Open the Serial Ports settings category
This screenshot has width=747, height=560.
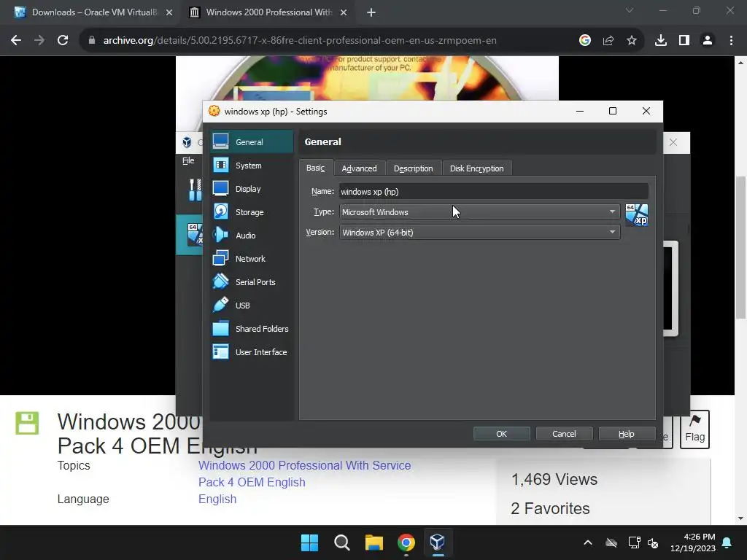(x=252, y=282)
